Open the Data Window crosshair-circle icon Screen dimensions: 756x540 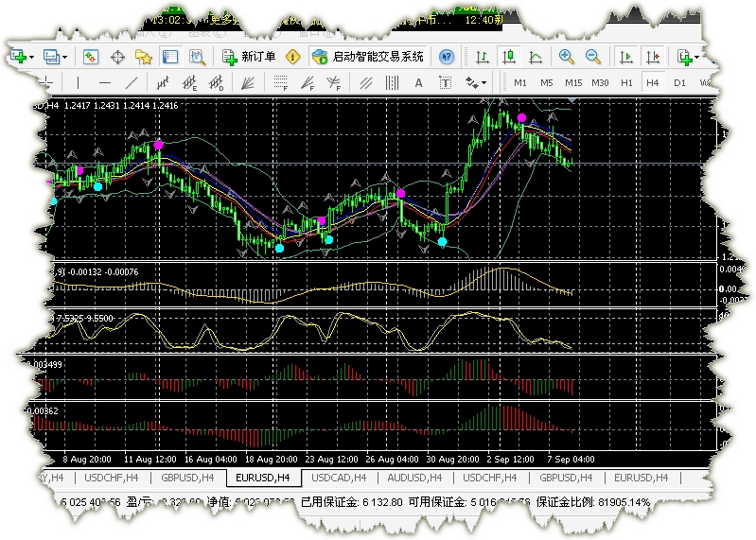tap(117, 58)
